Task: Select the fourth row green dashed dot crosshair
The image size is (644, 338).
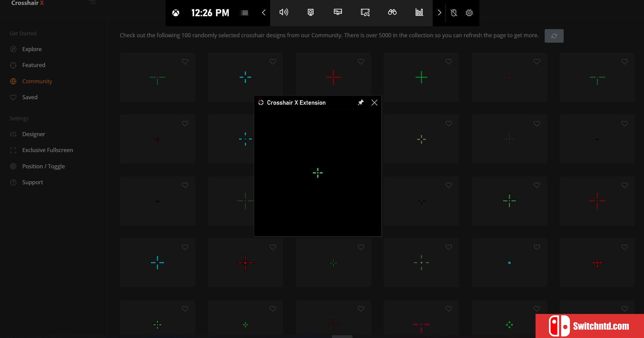Action: [x=421, y=262]
